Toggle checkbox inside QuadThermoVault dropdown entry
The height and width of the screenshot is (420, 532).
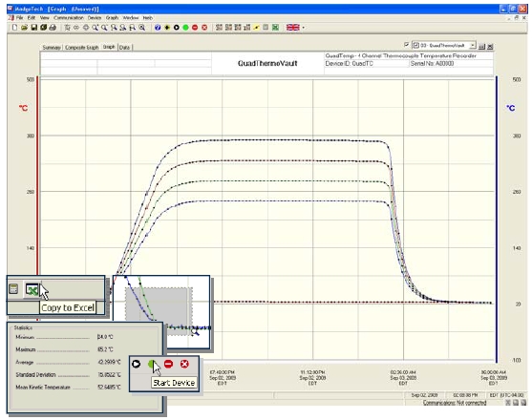pos(416,45)
